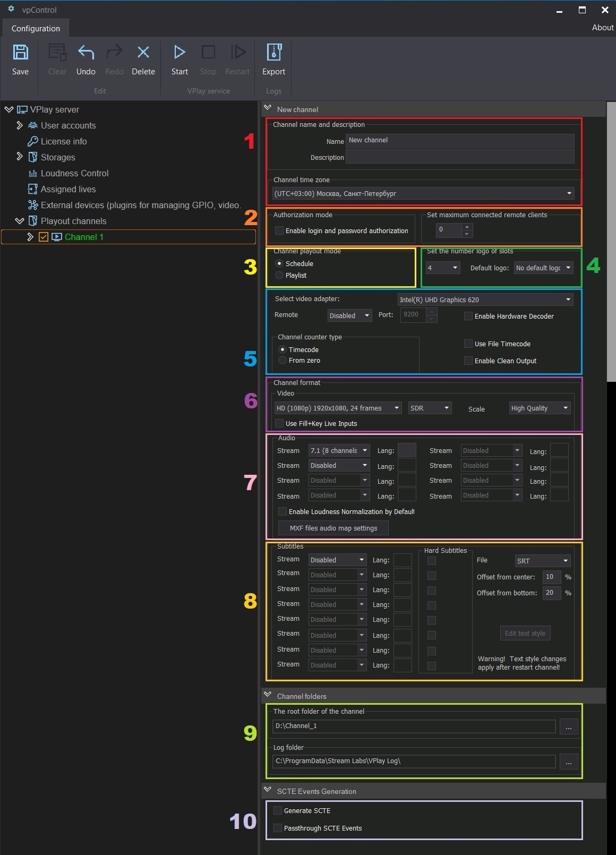Viewport: 616px width, 855px height.
Task: Enable Passthrough SCTE Events
Action: [x=277, y=828]
